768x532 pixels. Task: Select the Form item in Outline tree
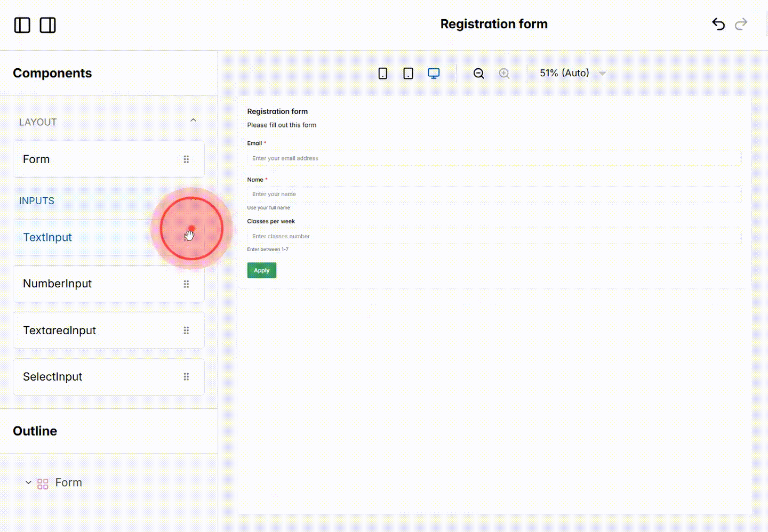coord(68,482)
